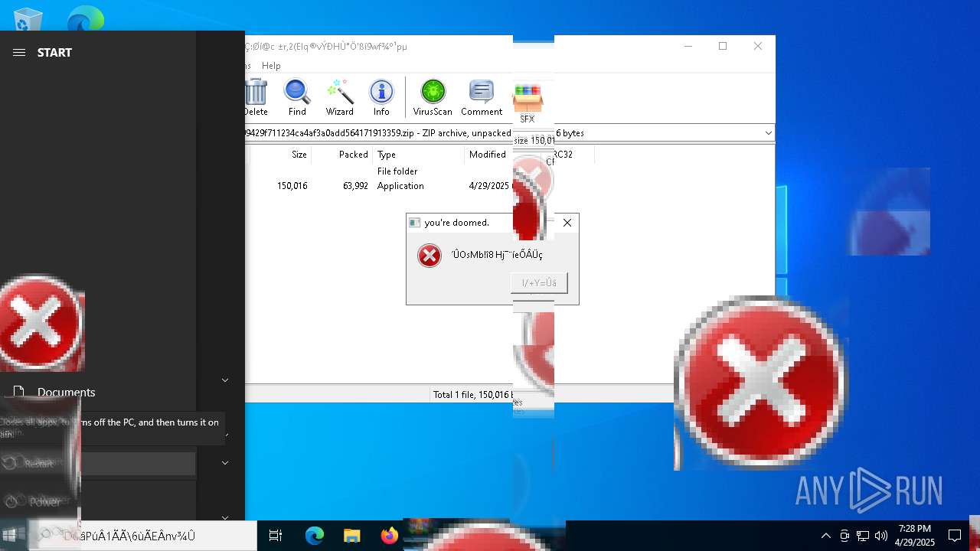Sort by the Type column header
The width and height of the screenshot is (980, 551).
coord(418,155)
